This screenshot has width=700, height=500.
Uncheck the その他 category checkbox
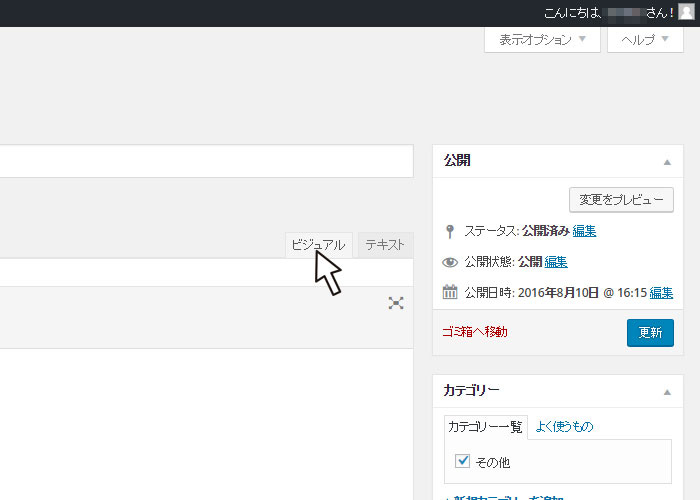point(462,461)
